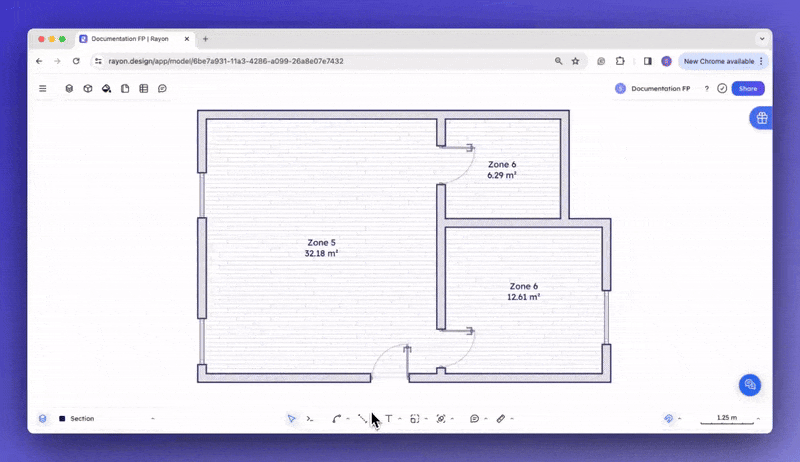The width and height of the screenshot is (800, 462).
Task: Open a new browser tab
Action: 206,39
